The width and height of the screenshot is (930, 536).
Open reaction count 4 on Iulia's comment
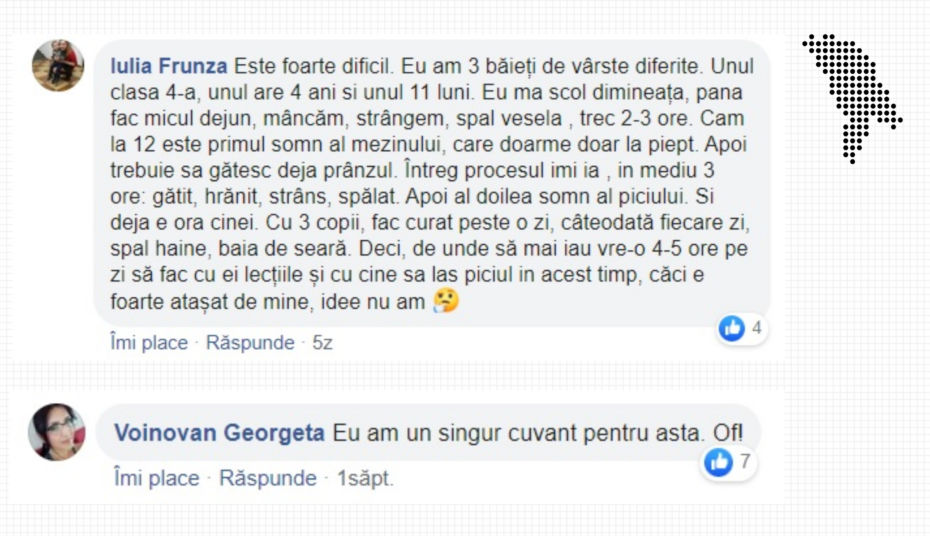pyautogui.click(x=757, y=328)
